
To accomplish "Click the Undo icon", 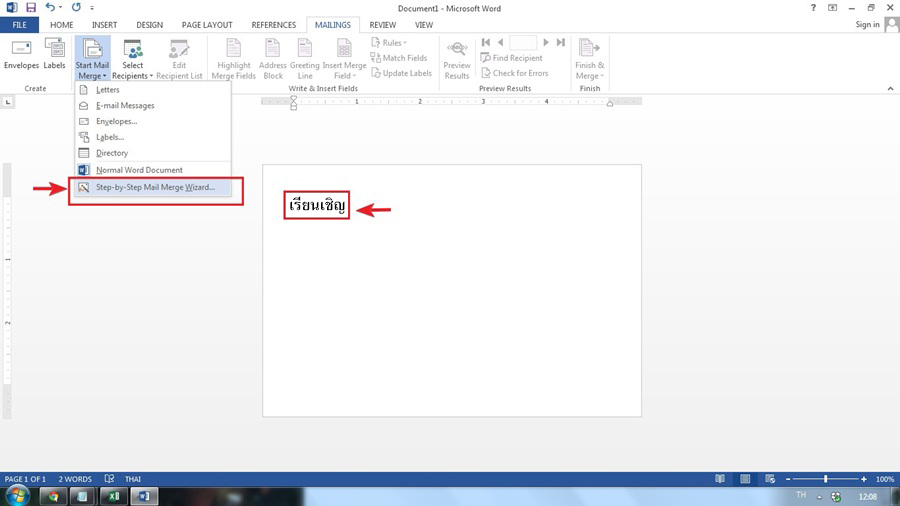I will [50, 7].
